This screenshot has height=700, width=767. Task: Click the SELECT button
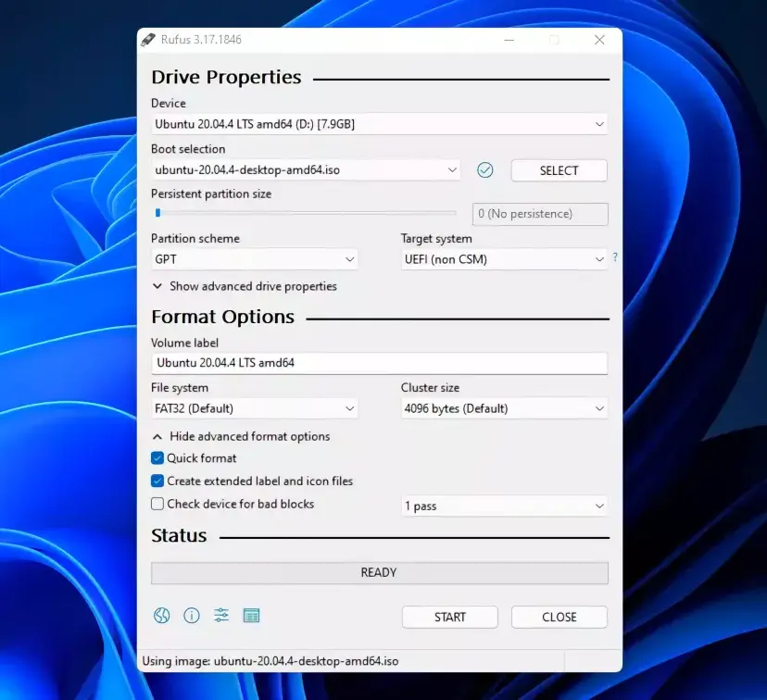pos(560,170)
